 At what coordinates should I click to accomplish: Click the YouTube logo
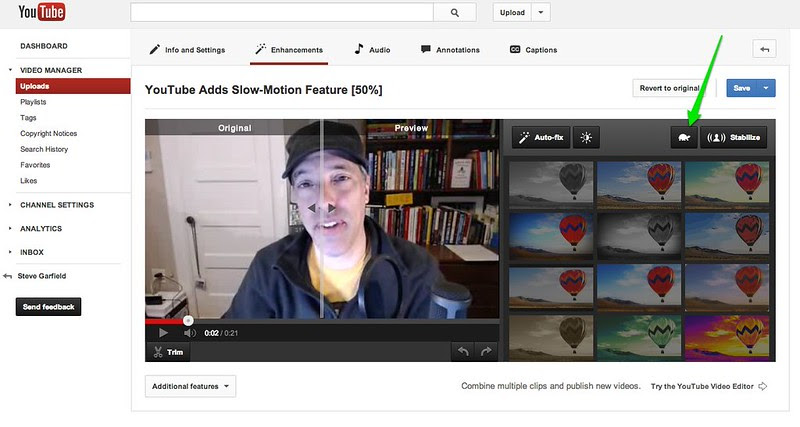tap(41, 12)
